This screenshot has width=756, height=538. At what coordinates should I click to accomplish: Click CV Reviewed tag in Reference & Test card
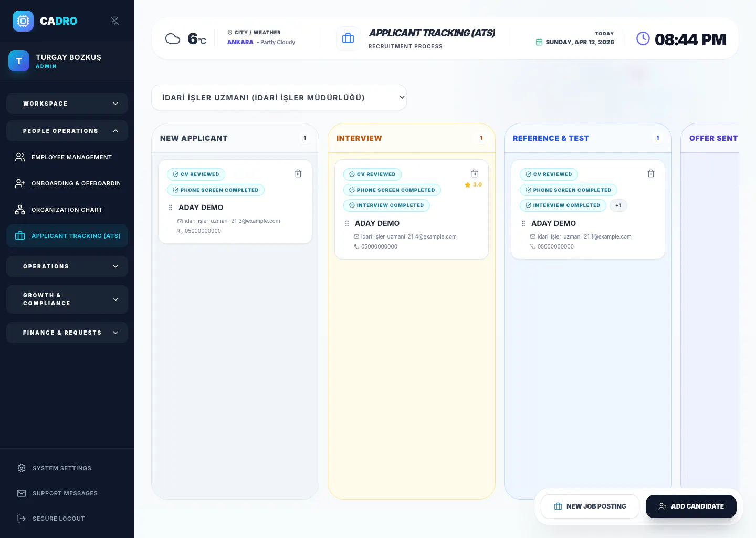[x=549, y=174]
